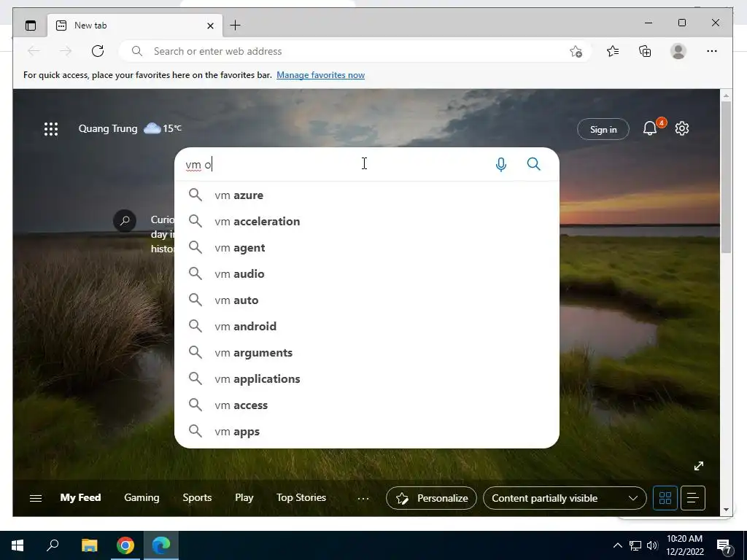This screenshot has width=747, height=560.
Task: Start voice search with microphone icon
Action: 500,164
